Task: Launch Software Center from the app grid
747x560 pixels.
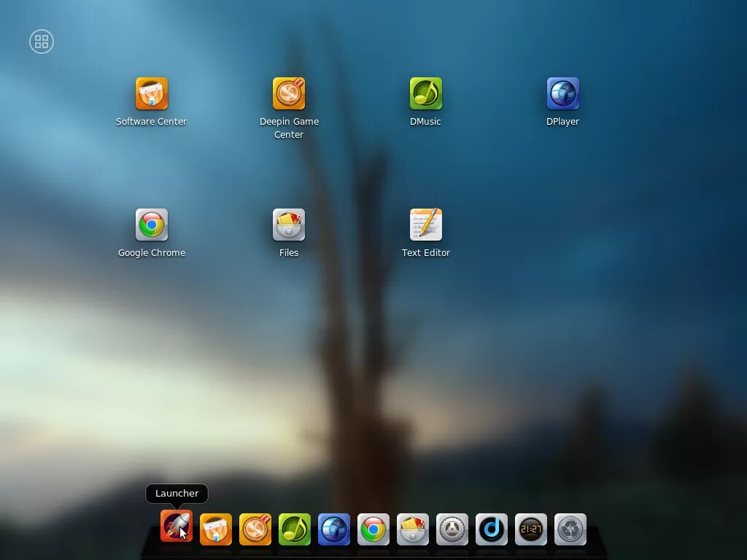Action: (152, 93)
